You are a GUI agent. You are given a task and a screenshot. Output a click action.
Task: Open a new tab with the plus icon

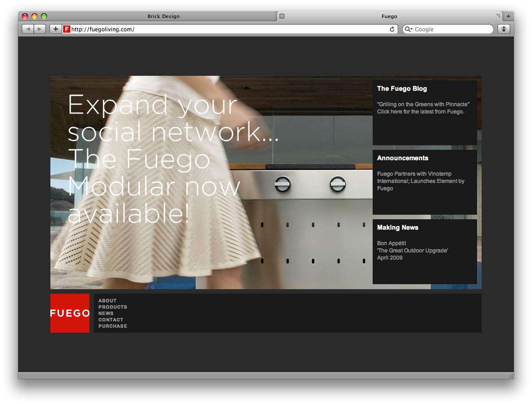508,16
